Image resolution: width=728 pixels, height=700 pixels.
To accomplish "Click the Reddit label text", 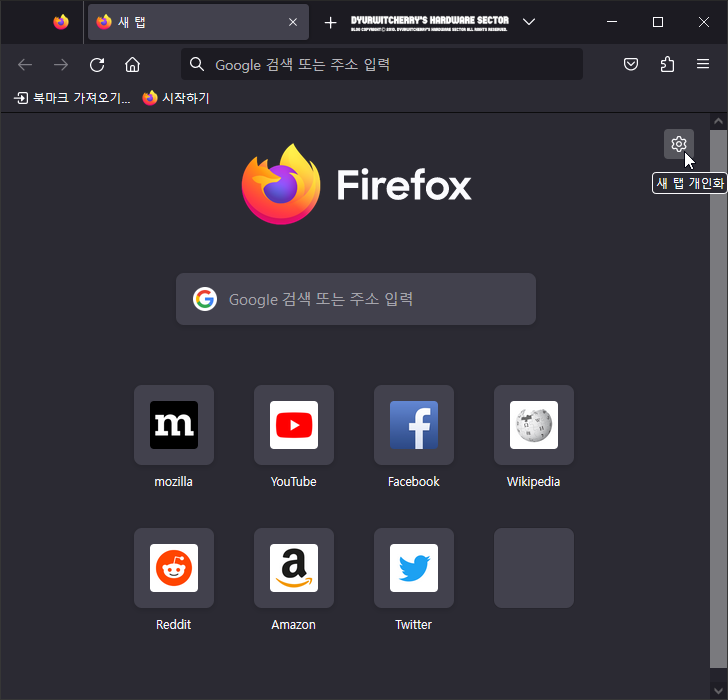I will [x=174, y=625].
